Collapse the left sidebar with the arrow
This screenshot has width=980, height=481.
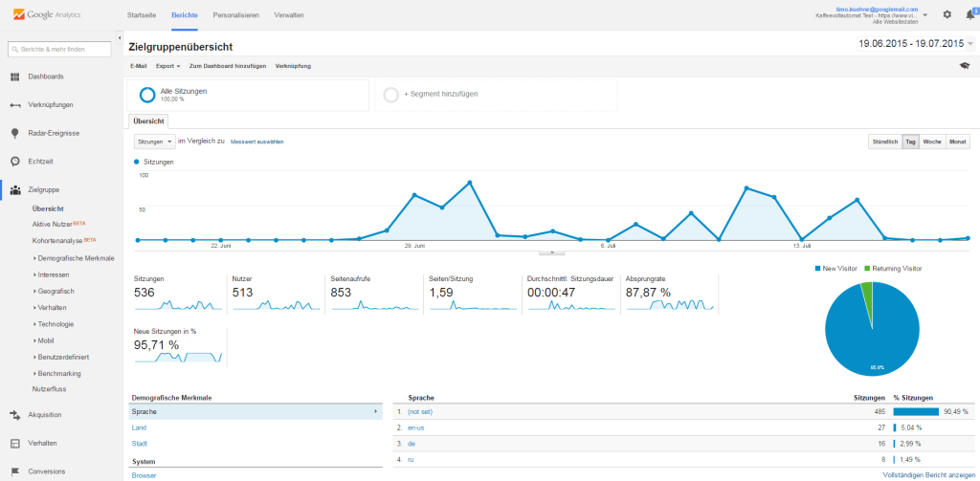pos(120,39)
